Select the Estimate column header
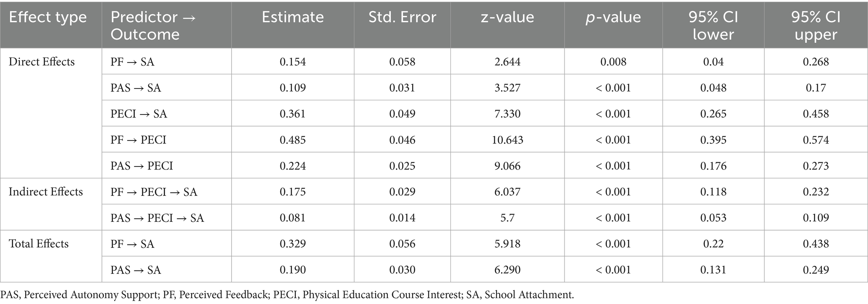The width and height of the screenshot is (868, 304). pyautogui.click(x=293, y=17)
